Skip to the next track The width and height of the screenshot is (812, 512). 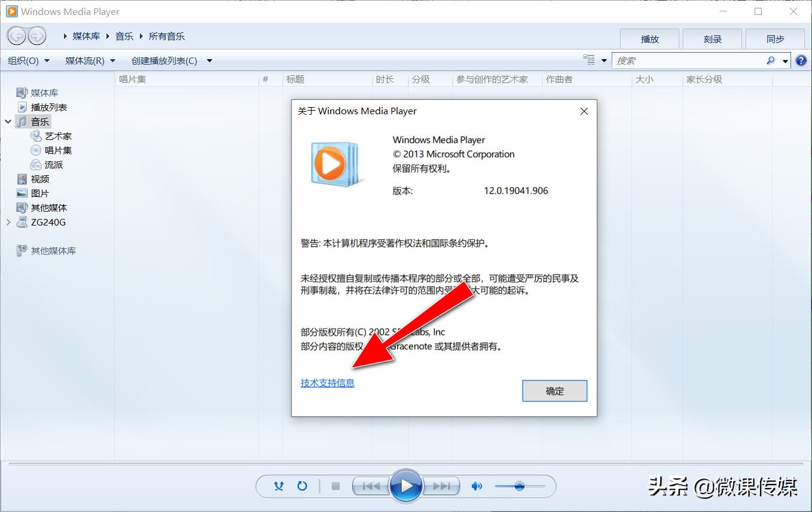coord(442,486)
